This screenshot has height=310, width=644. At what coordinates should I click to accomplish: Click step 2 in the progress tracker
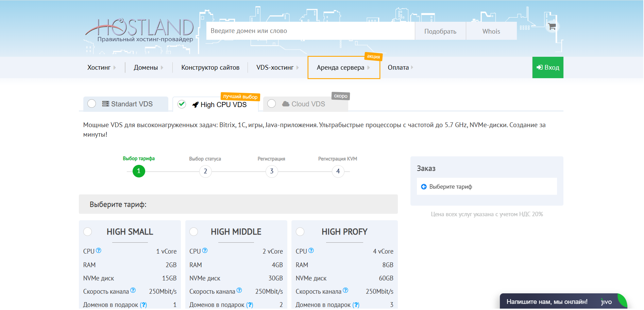click(x=205, y=171)
